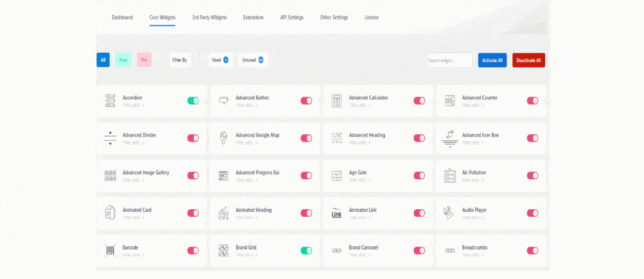Click the Brand Carousel widget name
This screenshot has width=644, height=279.
(x=364, y=248)
